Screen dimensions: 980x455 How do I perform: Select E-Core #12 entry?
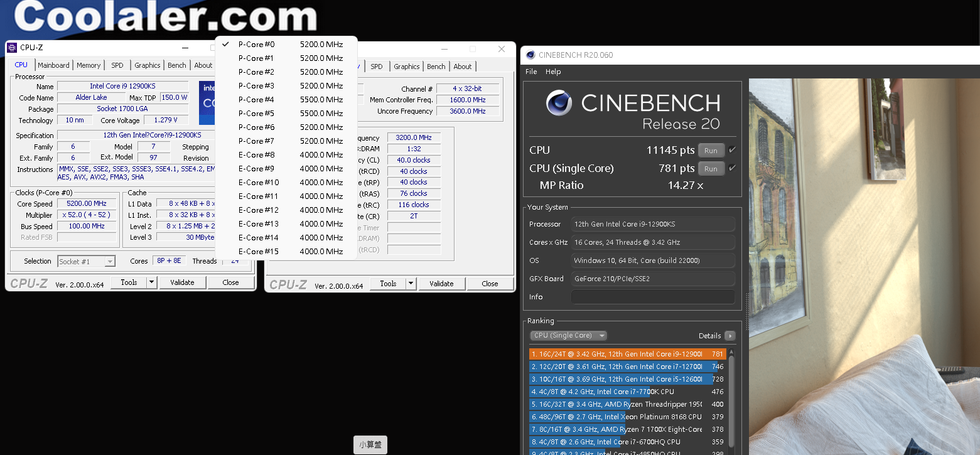286,210
